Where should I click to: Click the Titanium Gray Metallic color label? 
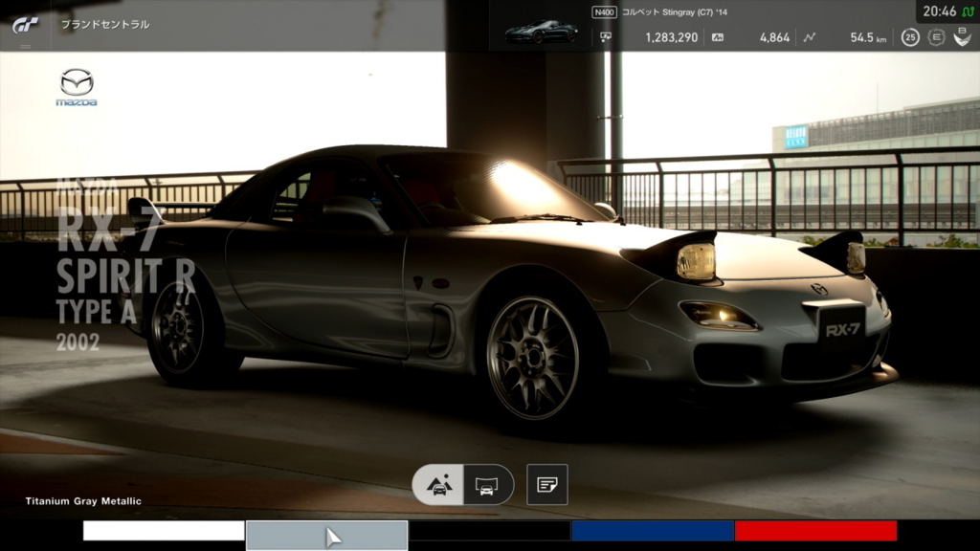pyautogui.click(x=83, y=501)
